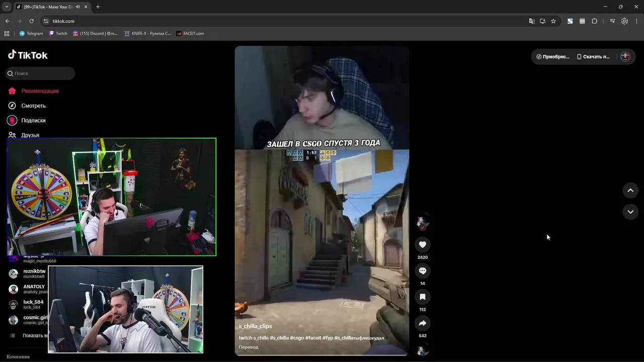Go to previous video with up chevron

tap(630, 191)
